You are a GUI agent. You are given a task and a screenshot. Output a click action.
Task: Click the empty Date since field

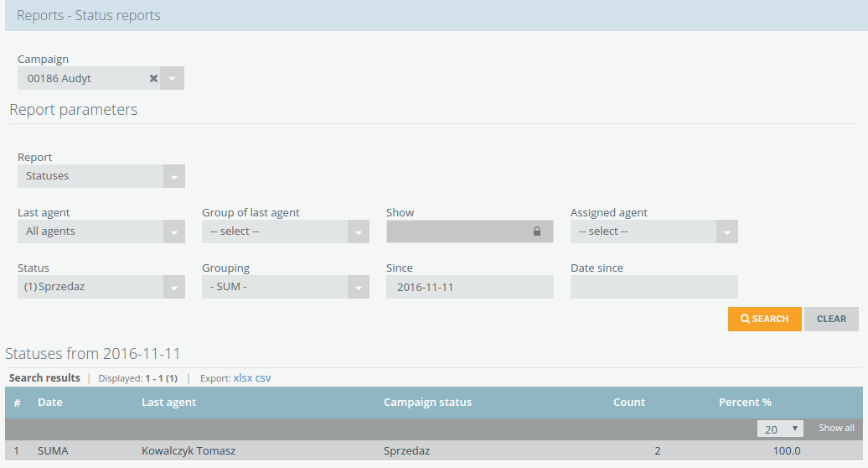coord(654,287)
